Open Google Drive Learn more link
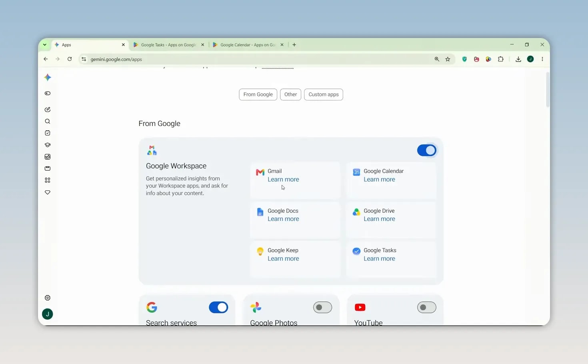 (379, 219)
